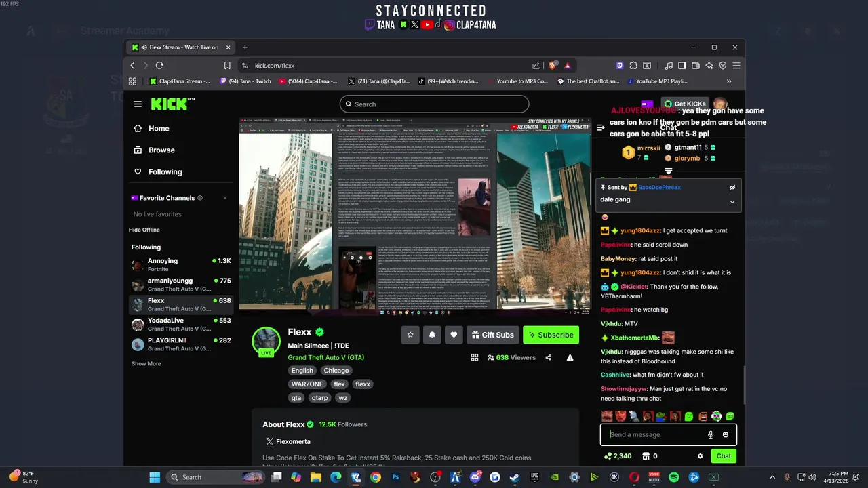Open Spotify from the taskbar
Screen dimensions: 868x488
pos(673,477)
